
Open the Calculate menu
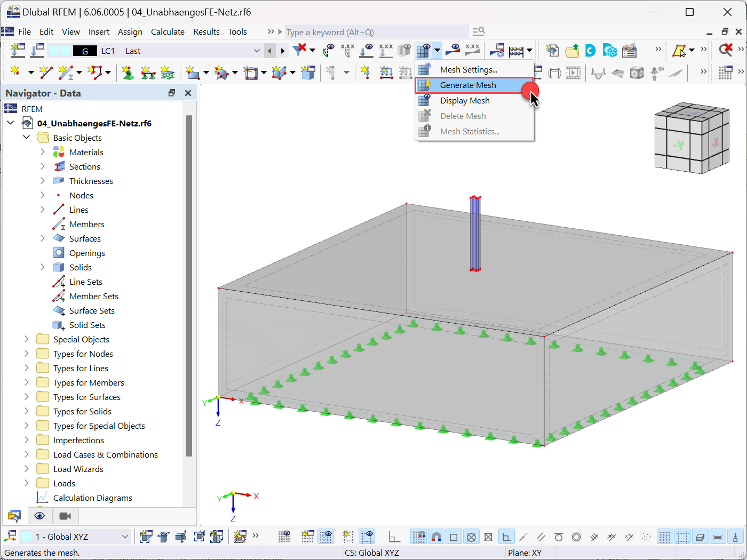click(x=168, y=31)
